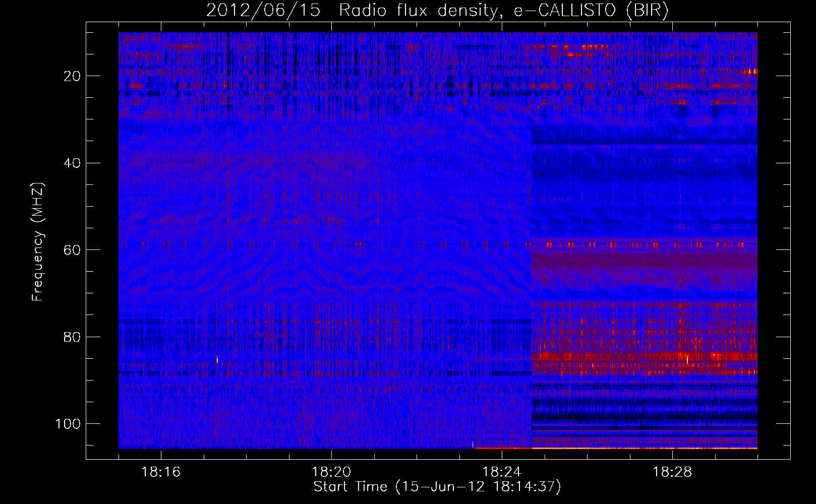Click the 80 frequency tick label
The width and height of the screenshot is (816, 504).
(73, 337)
